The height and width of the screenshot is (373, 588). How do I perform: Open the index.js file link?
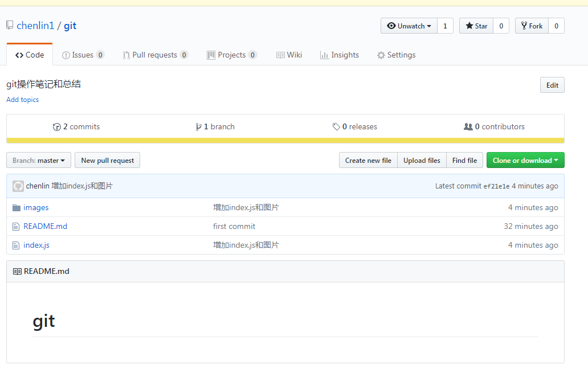(36, 245)
